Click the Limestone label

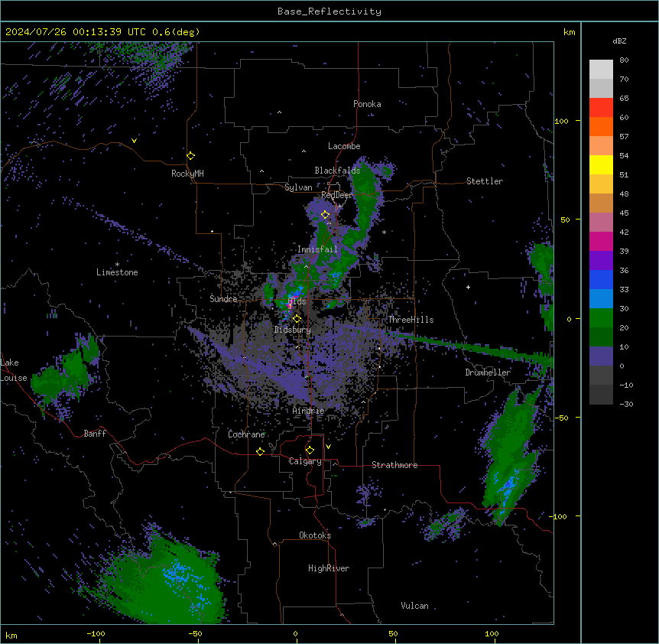click(117, 272)
